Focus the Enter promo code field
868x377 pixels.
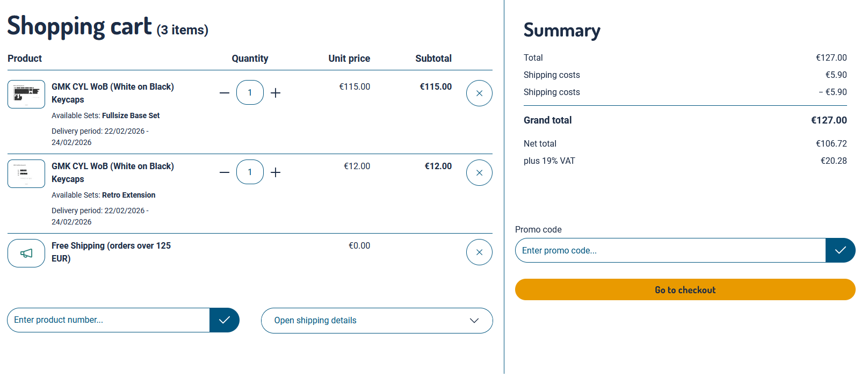click(670, 250)
